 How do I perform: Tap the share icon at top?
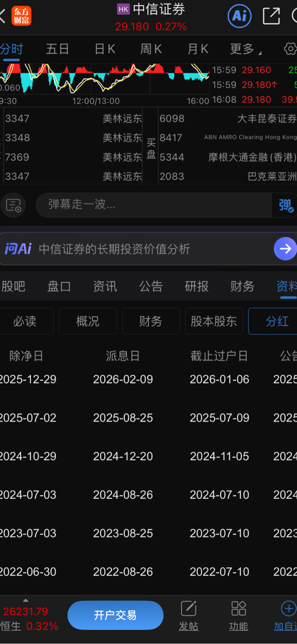click(x=271, y=16)
